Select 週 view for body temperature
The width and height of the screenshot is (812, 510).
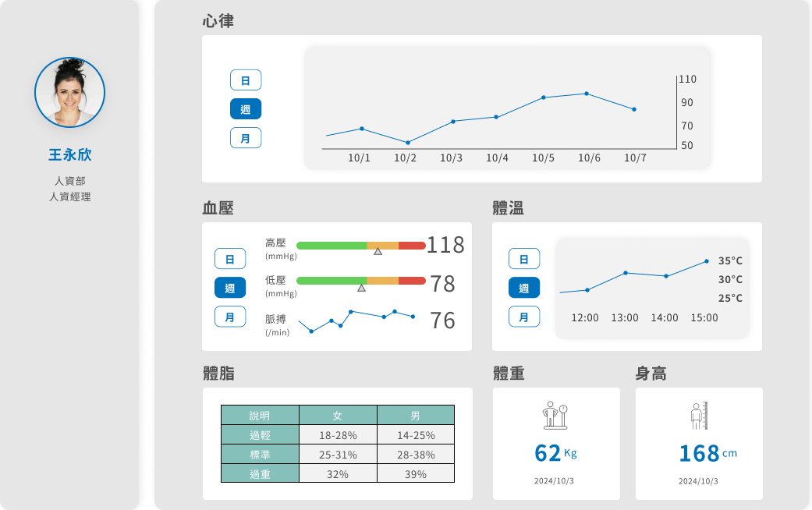524,288
